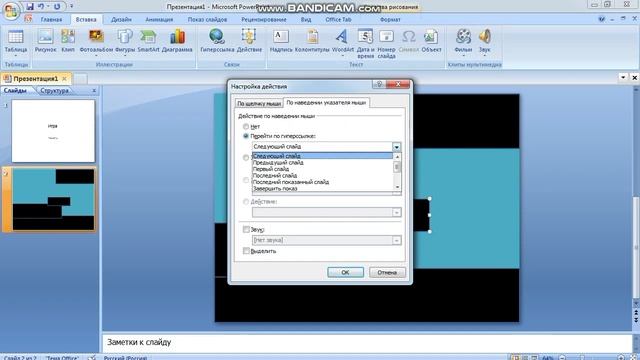The height and width of the screenshot is (360, 640).
Task: Open the document tab list arrow
Action: (x=623, y=78)
